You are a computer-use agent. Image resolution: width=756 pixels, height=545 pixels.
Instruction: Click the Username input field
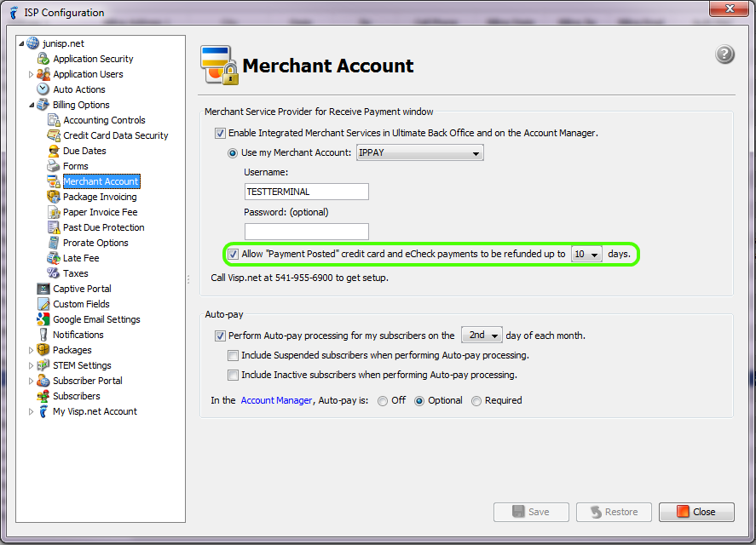coord(307,192)
